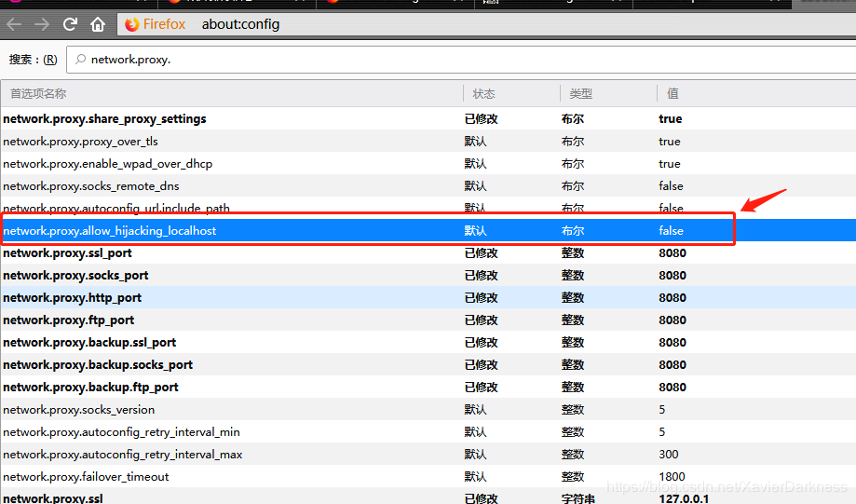Viewport: 856px width, 504px height.
Task: Click 默认 status of proxy_over_tls row
Action: pos(475,141)
